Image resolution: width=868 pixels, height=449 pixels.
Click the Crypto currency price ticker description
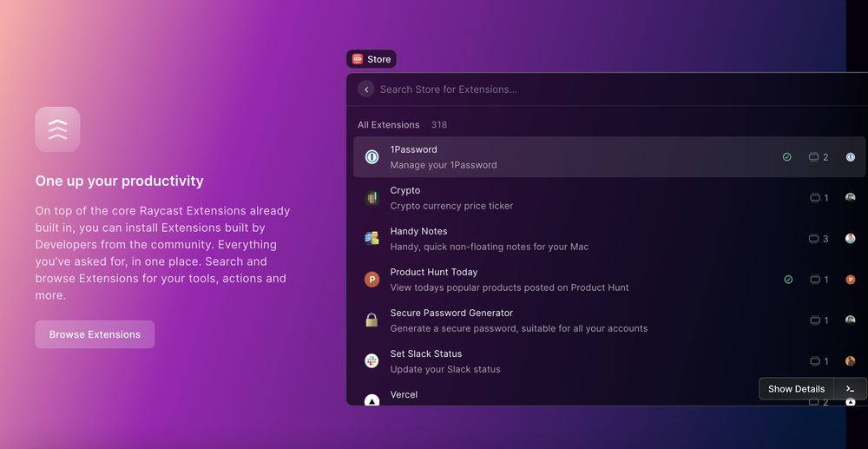pos(451,206)
